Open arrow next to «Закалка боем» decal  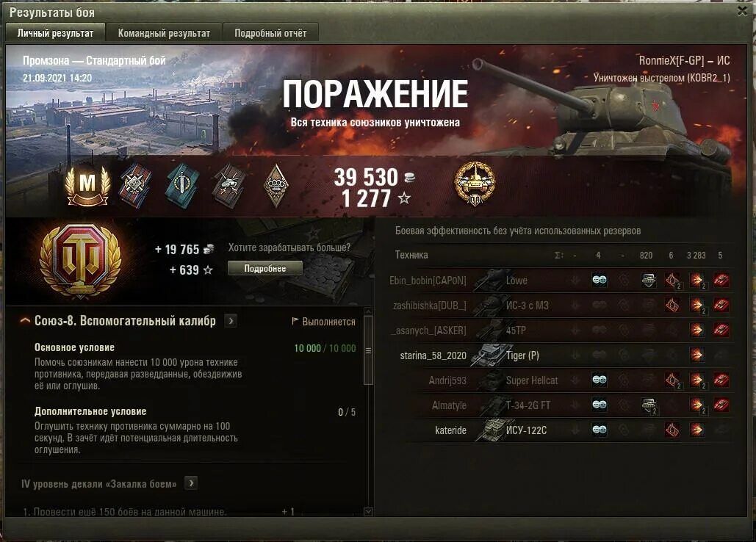click(x=192, y=483)
